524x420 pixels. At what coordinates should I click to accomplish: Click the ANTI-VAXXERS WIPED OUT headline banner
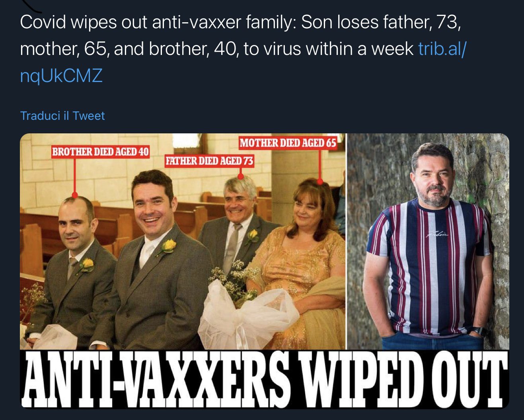pyautogui.click(x=265, y=379)
